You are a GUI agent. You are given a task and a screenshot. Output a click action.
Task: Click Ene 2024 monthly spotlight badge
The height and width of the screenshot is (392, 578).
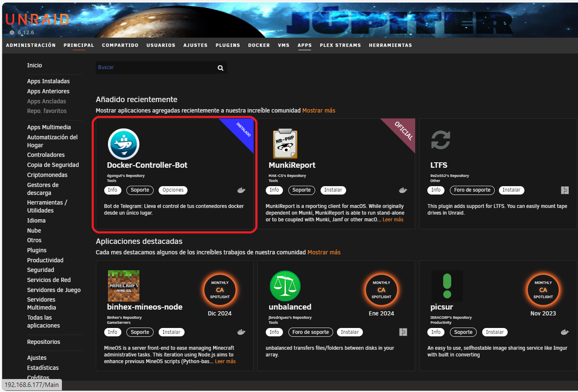pyautogui.click(x=381, y=290)
